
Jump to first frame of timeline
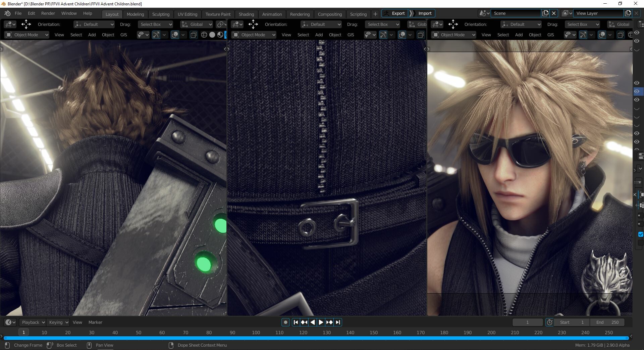(x=296, y=322)
